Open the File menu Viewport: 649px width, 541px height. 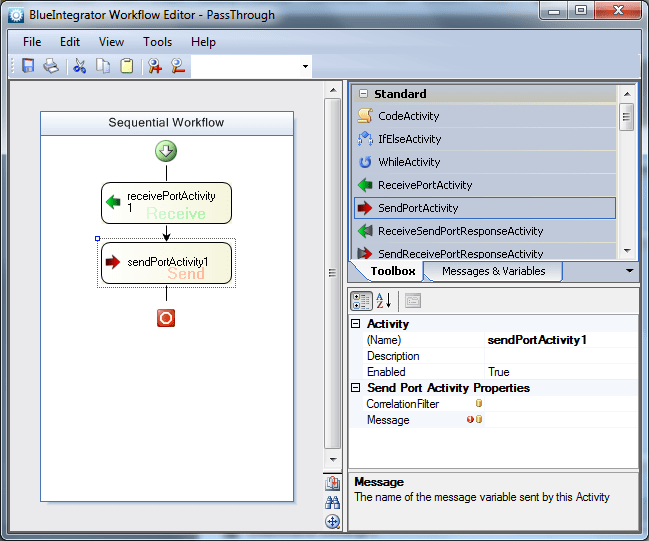click(32, 42)
